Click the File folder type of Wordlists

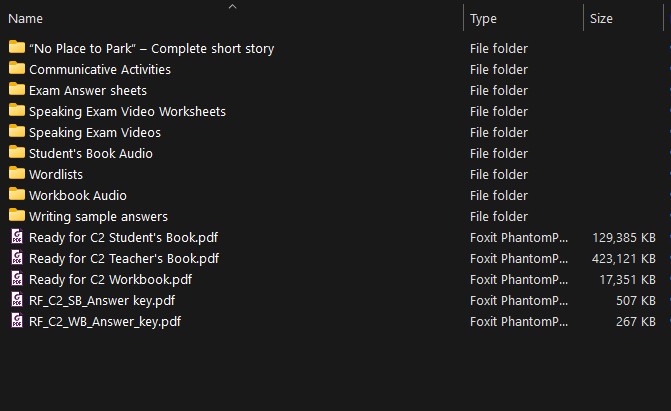(499, 174)
